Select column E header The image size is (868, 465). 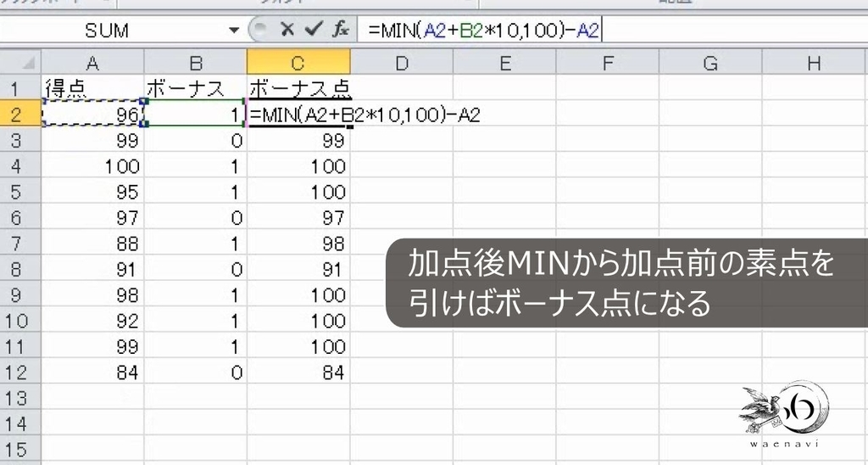504,62
